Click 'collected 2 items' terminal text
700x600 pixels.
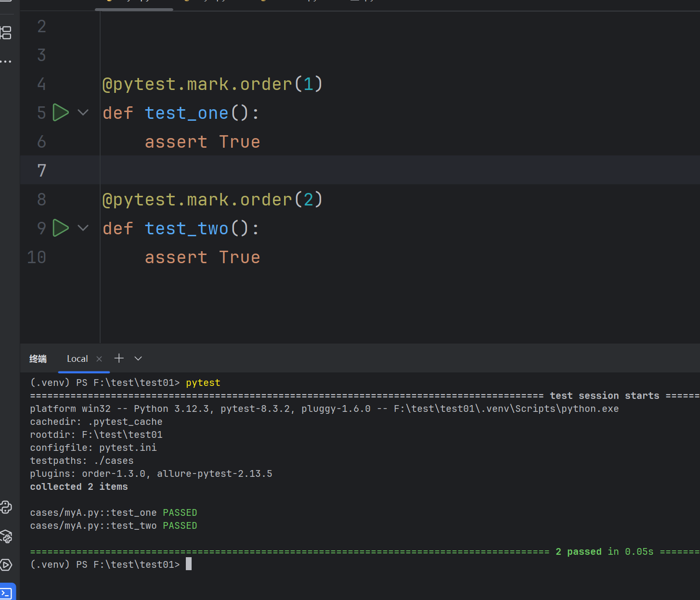point(79,486)
